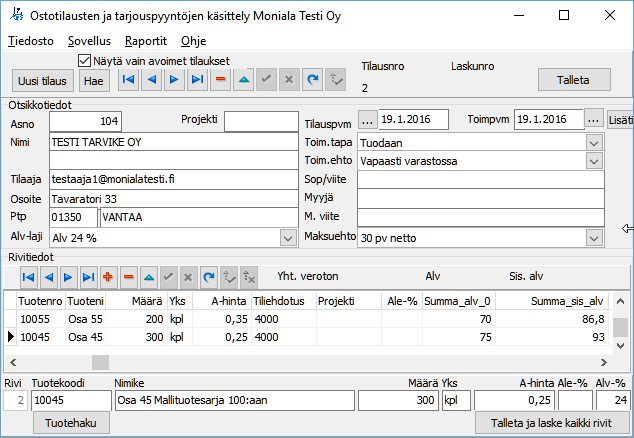This screenshot has width=634, height=438.
Task: Jump to last row in Rivitiedot navigator
Action: point(88,276)
